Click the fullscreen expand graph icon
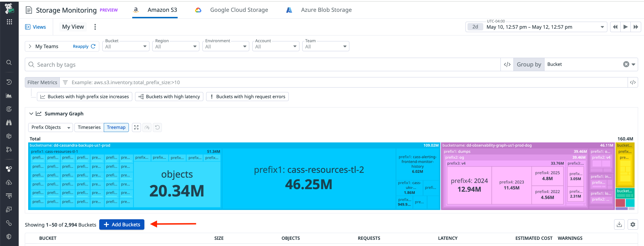This screenshot has height=246, width=644. tap(136, 128)
